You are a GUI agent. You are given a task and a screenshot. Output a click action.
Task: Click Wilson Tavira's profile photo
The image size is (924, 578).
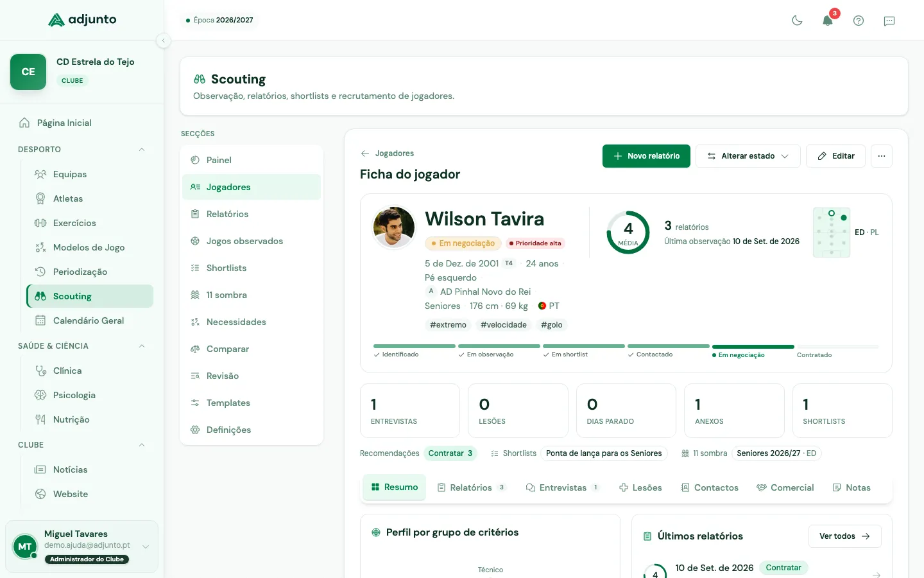click(x=394, y=227)
